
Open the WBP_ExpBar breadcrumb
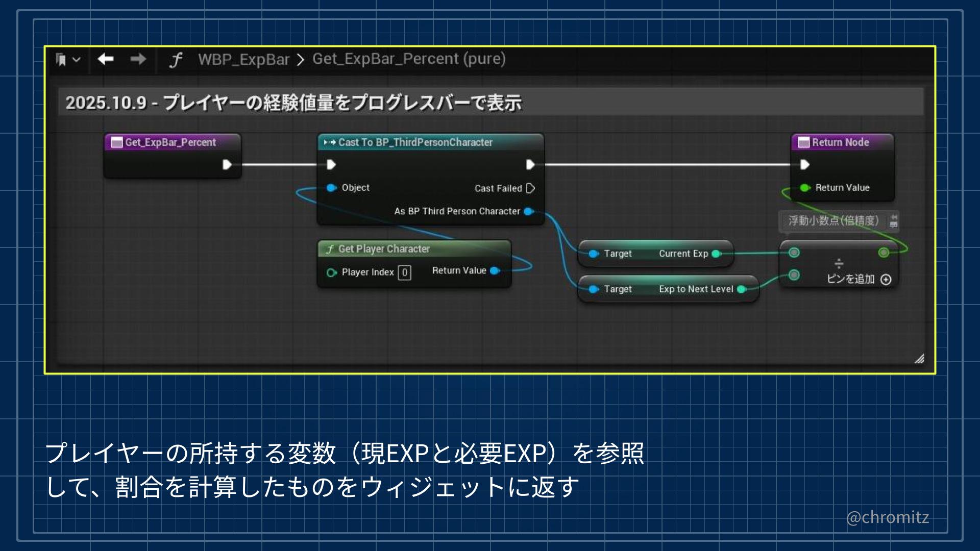pos(243,59)
